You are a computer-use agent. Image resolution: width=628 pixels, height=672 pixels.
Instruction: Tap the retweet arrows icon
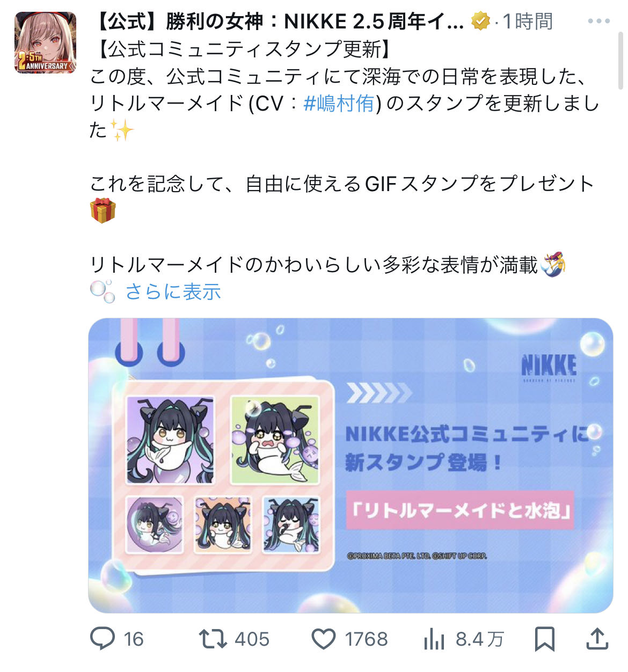coord(213,639)
